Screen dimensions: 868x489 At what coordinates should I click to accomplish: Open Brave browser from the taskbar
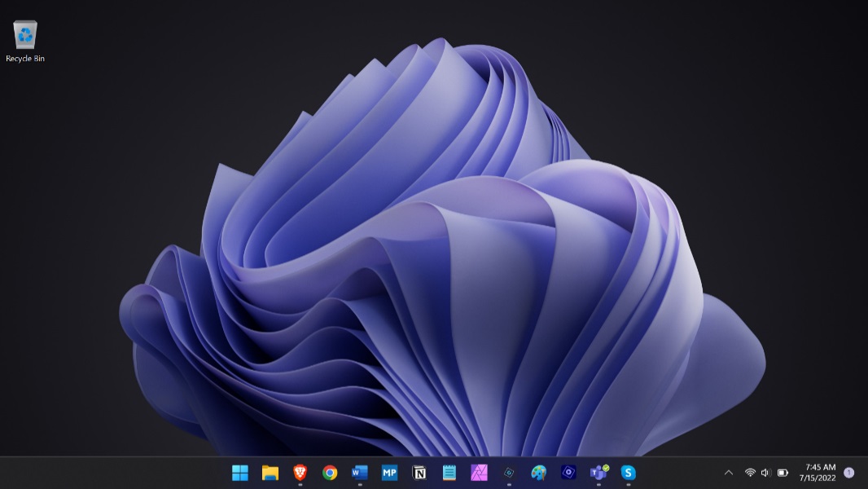click(x=300, y=473)
